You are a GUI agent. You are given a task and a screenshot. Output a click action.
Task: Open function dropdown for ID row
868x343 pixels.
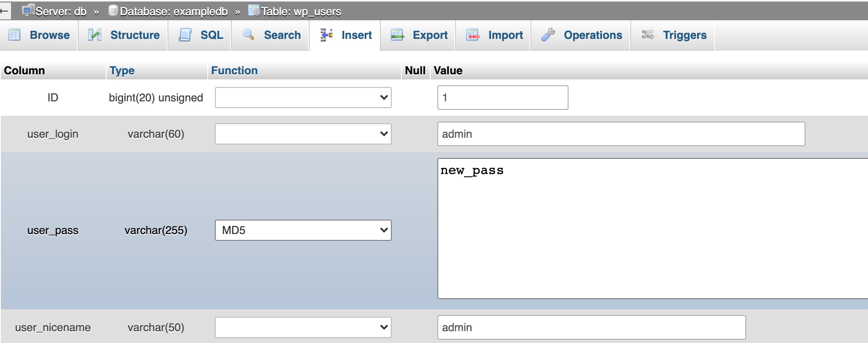[x=303, y=98]
